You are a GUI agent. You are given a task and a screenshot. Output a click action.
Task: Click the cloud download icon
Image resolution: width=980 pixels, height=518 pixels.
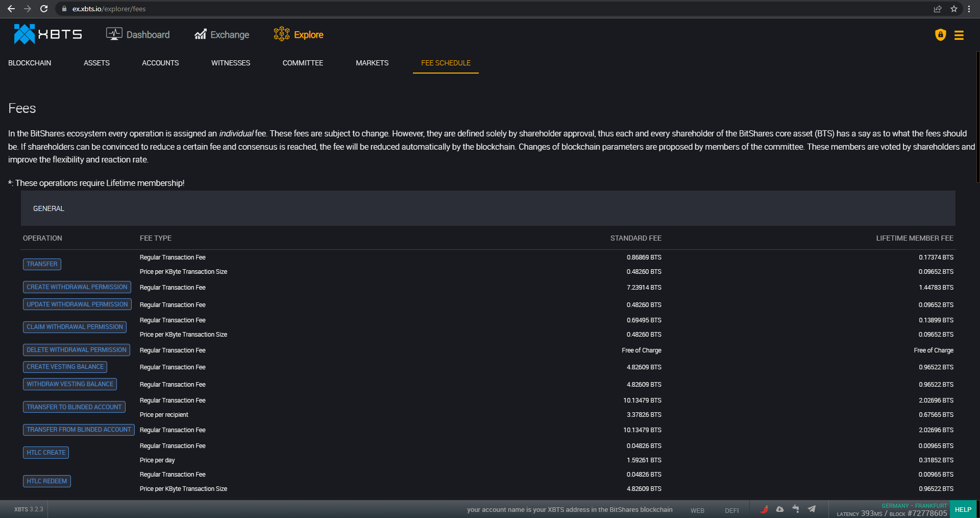[x=780, y=509]
